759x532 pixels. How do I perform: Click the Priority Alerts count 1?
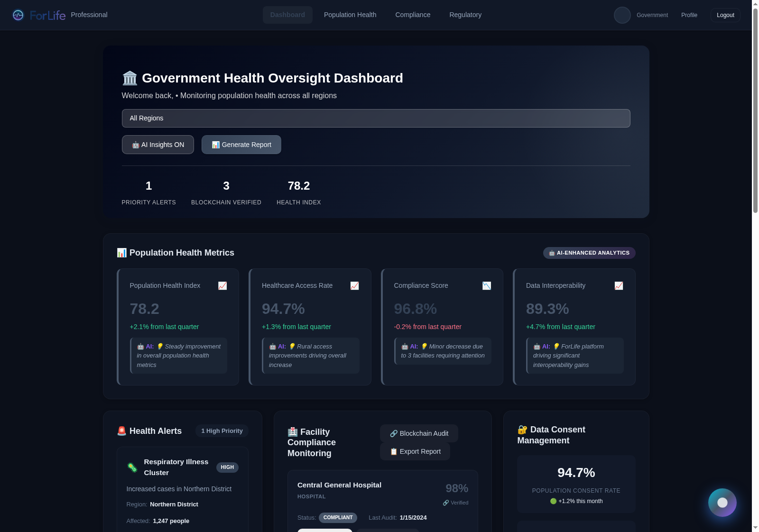coord(148,186)
